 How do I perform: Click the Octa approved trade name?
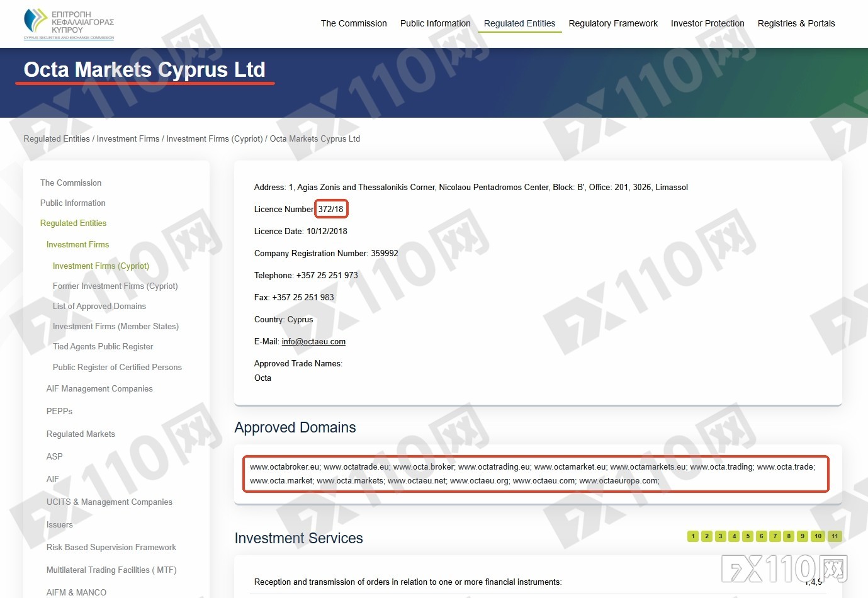262,378
